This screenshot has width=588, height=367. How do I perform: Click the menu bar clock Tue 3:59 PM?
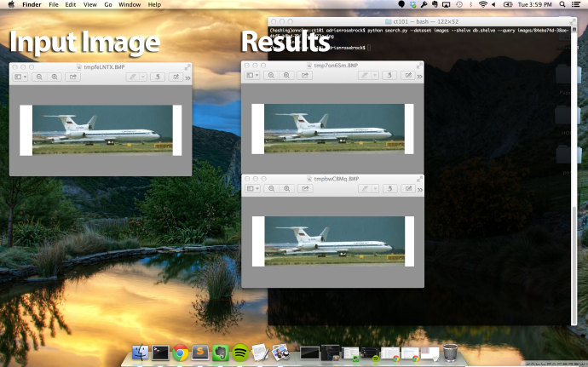(535, 4)
